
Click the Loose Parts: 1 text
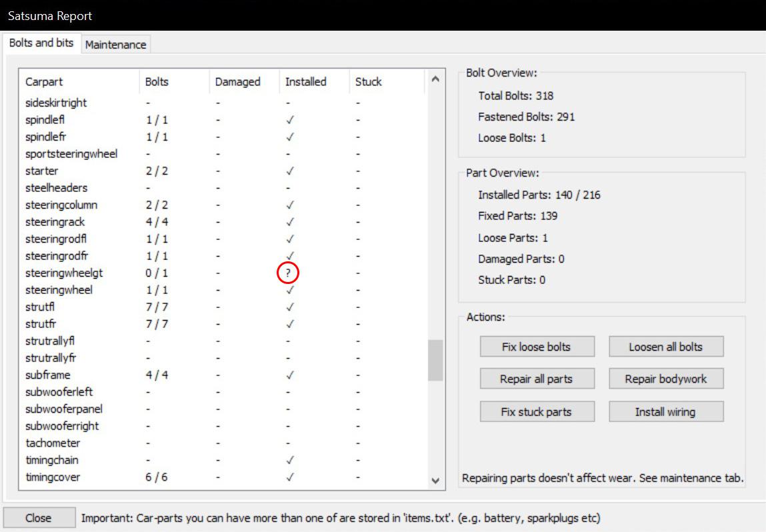point(513,238)
